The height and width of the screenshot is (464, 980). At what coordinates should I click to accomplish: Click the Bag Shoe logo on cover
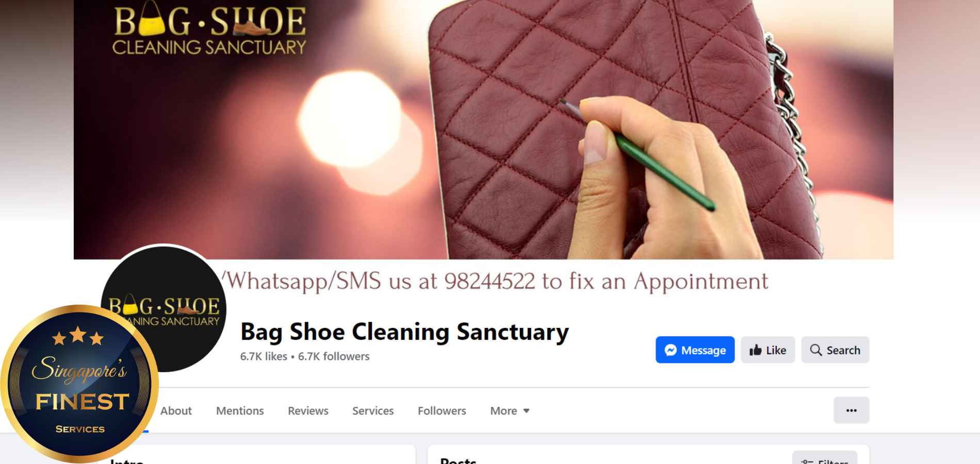[x=209, y=29]
